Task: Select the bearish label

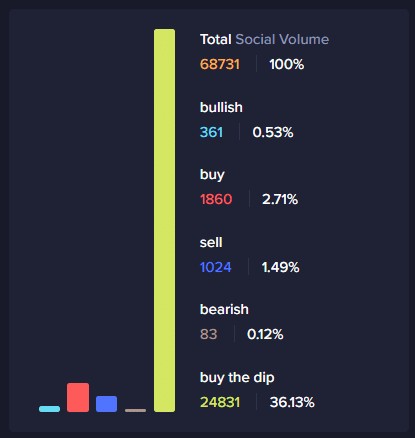Action: 224,309
